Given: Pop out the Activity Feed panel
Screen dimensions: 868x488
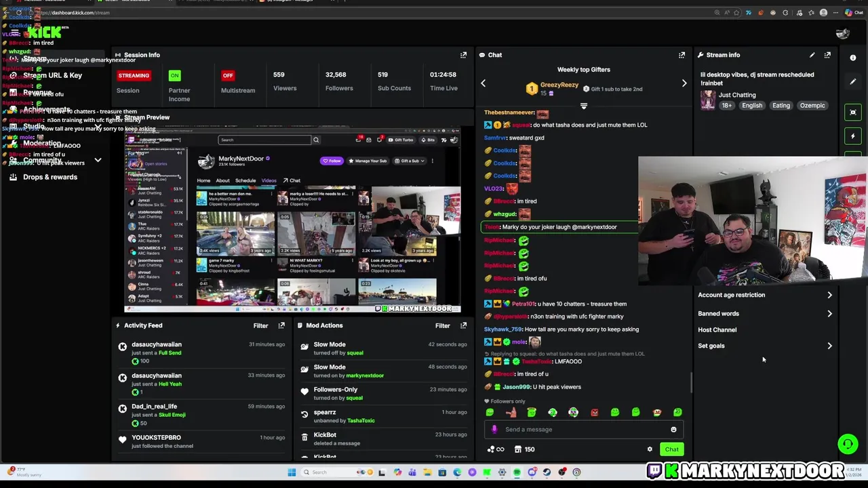Looking at the screenshot, I should [281, 325].
